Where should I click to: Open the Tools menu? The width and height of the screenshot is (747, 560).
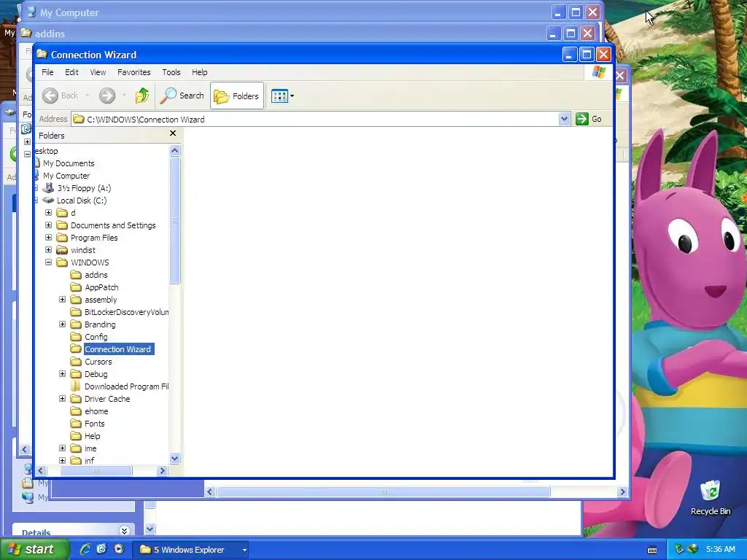(x=171, y=72)
